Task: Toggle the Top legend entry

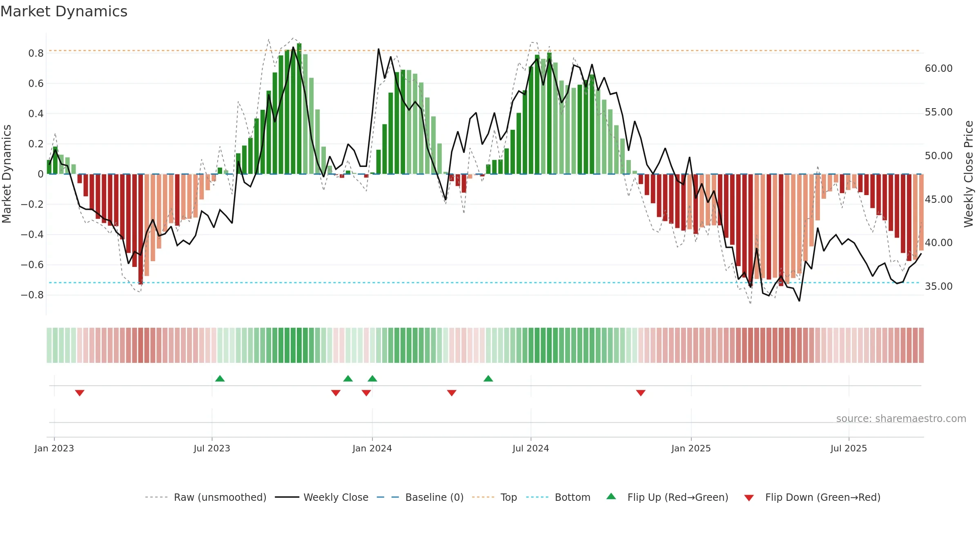Action: 494,497
